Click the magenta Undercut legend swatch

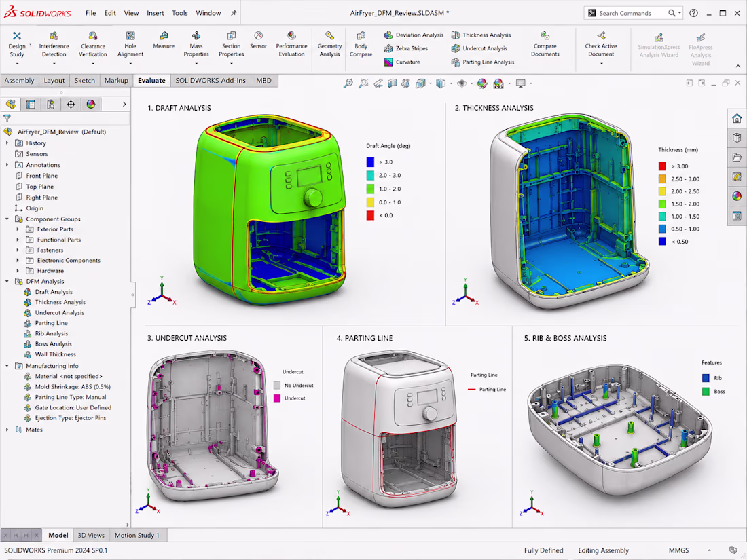[277, 398]
